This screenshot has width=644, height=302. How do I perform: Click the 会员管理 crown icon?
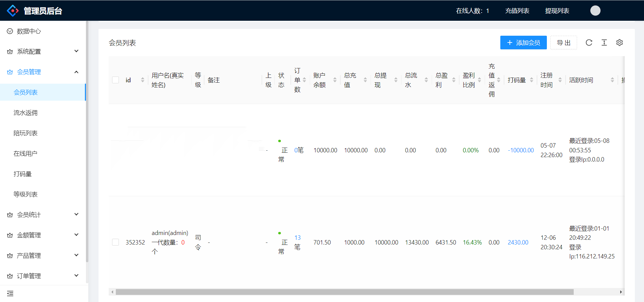[x=10, y=72]
